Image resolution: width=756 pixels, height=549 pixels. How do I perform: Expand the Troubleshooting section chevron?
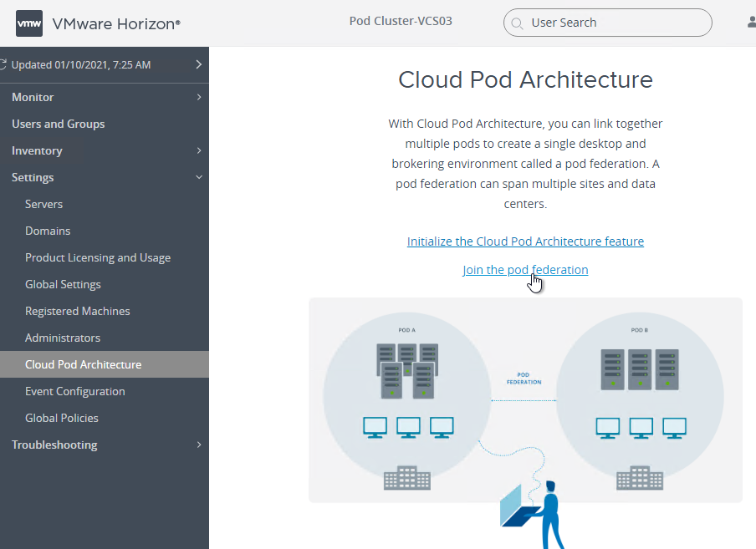pos(199,445)
